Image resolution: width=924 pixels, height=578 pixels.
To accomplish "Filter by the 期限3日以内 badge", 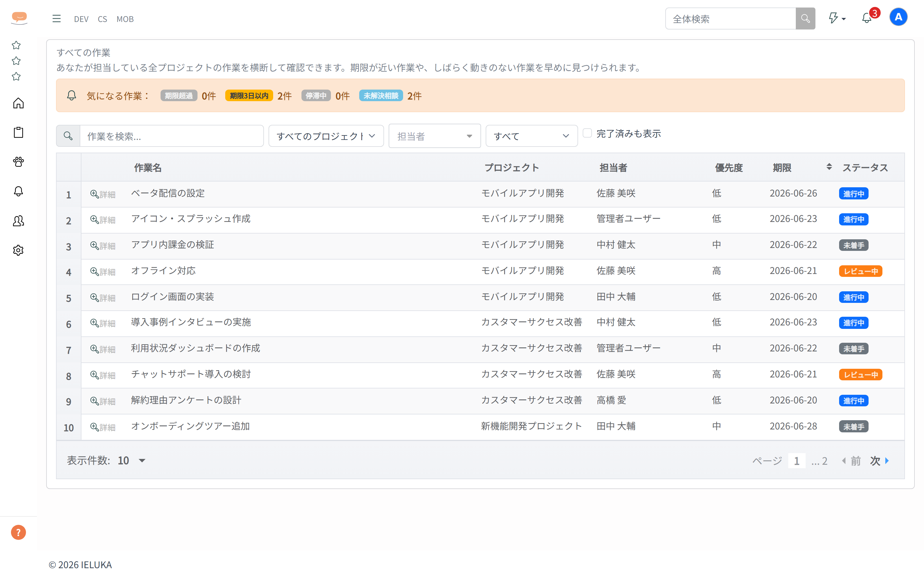I will (249, 96).
